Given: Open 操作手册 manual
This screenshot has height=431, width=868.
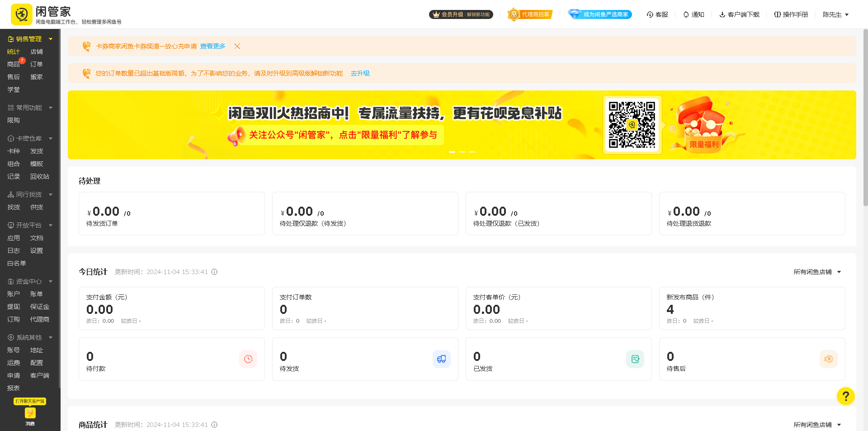Looking at the screenshot, I should pos(791,14).
